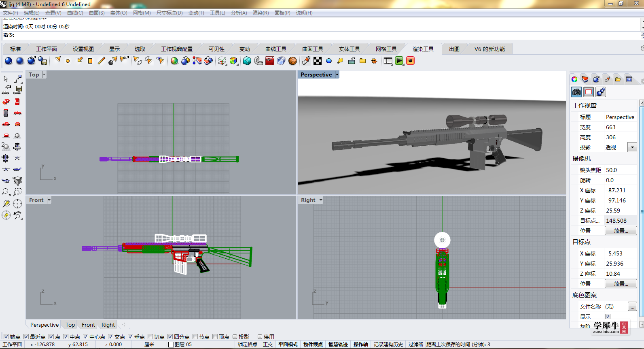Viewport: 644px width, 349px height.
Task: Toggle the 显示 wallpaper show checkbox
Action: coord(608,316)
